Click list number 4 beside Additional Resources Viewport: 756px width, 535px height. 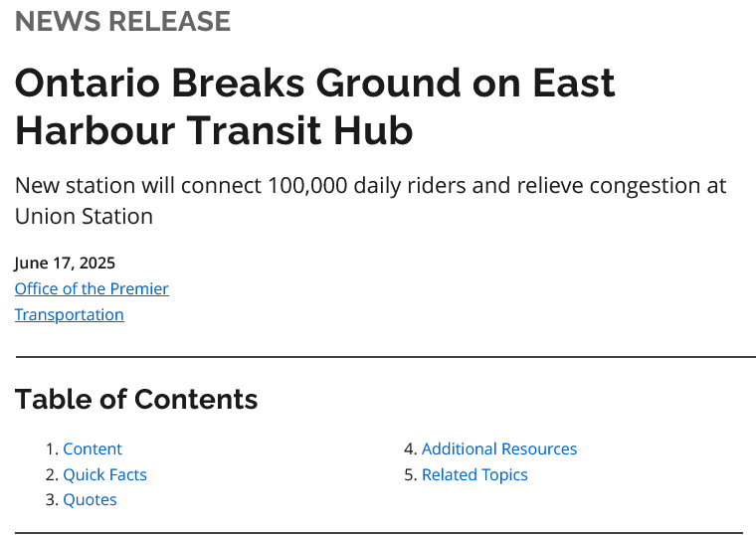point(409,449)
